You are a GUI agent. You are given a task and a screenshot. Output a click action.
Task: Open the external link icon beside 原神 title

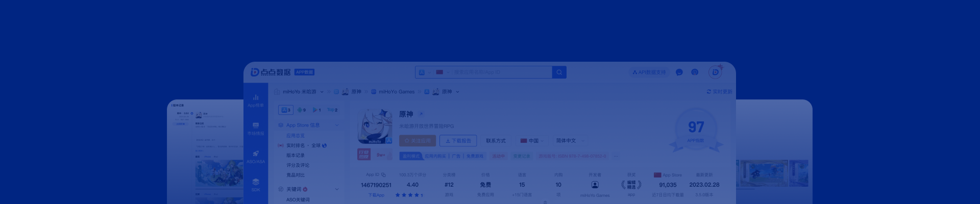[421, 114]
